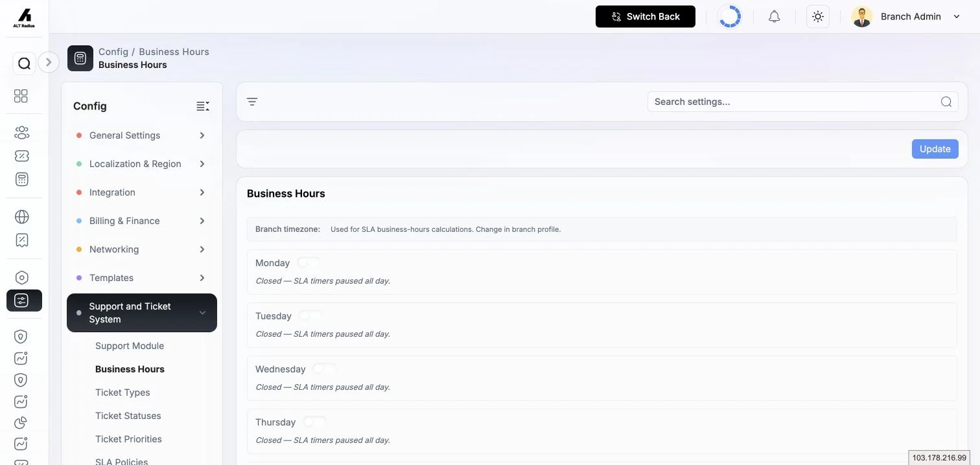
Task: Toggle Monday business hours switch
Action: click(x=309, y=262)
